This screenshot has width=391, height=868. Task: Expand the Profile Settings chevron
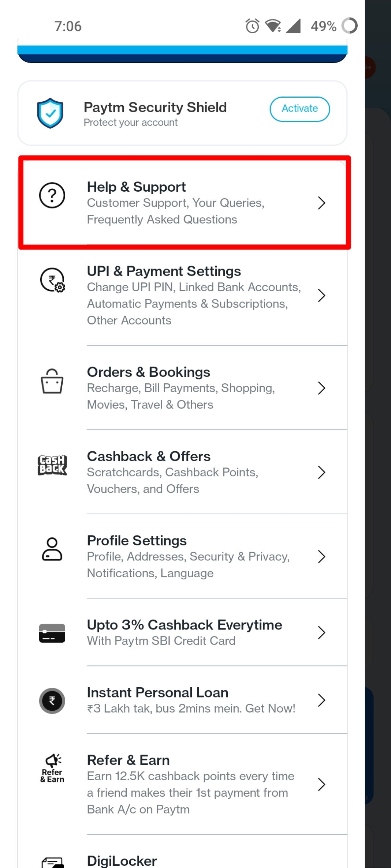322,556
